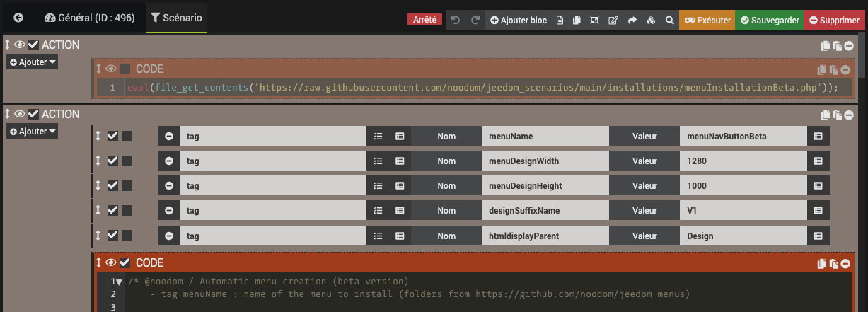868x312 pixels.
Task: Copy the bottom CODE block
Action: (x=821, y=263)
